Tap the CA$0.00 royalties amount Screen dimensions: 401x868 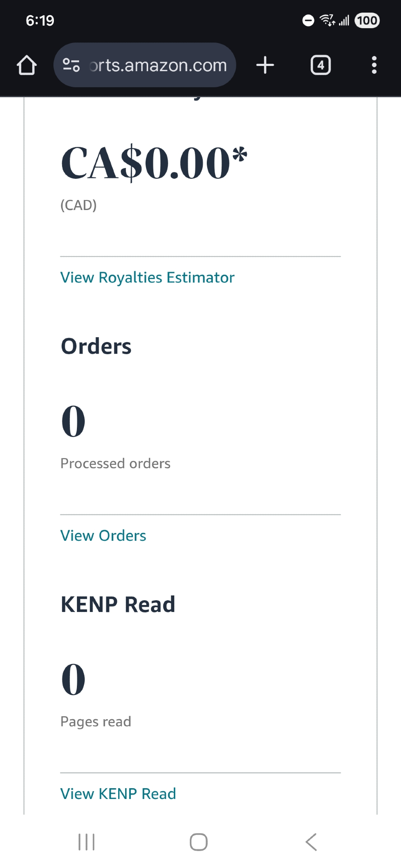154,163
